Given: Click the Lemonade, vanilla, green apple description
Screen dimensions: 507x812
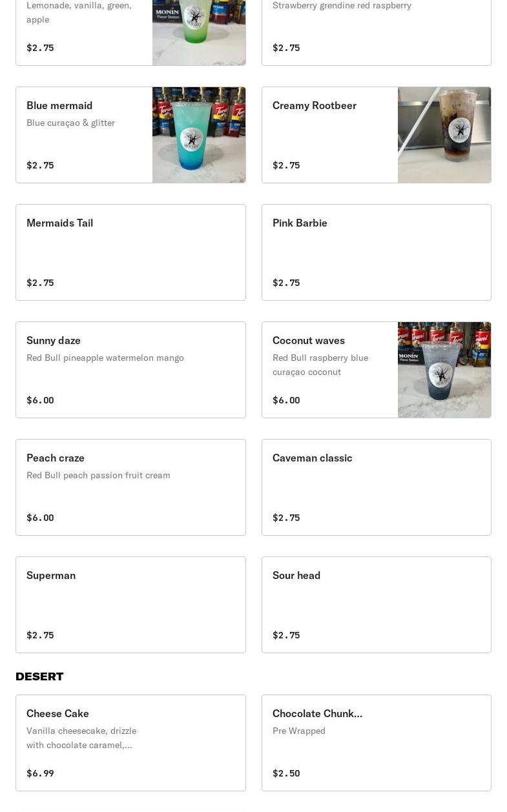Looking at the screenshot, I should (x=79, y=12).
